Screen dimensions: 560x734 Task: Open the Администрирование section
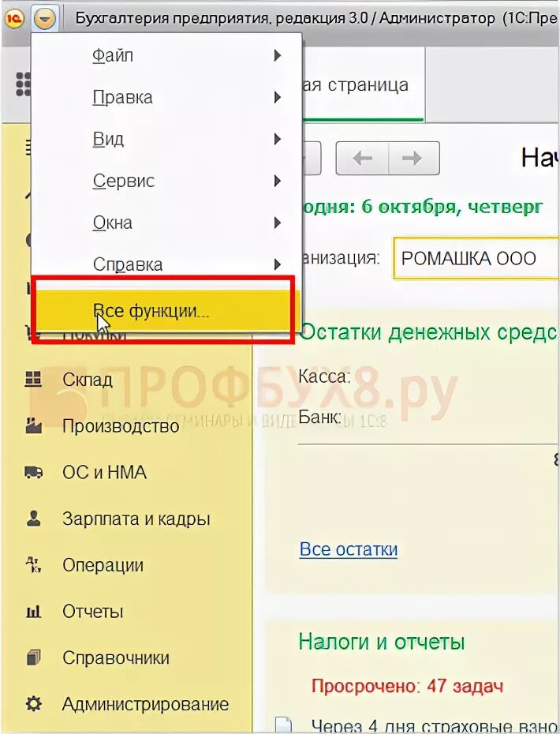(145, 704)
